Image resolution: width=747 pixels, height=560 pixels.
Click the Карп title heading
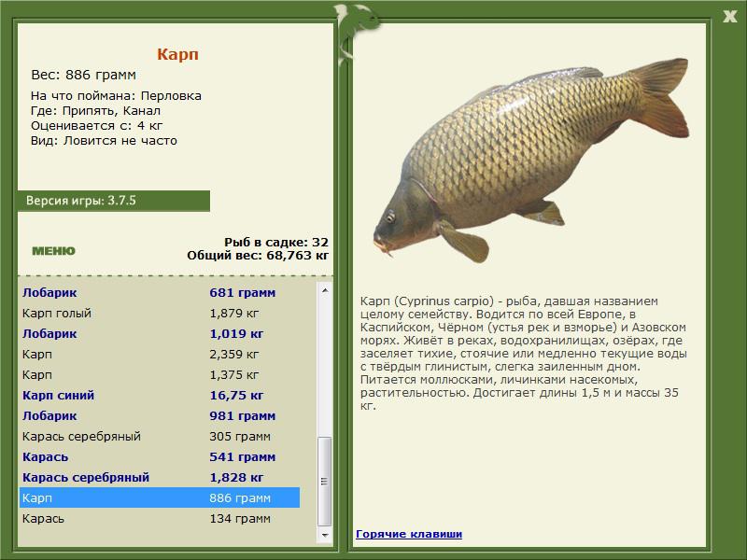point(177,54)
